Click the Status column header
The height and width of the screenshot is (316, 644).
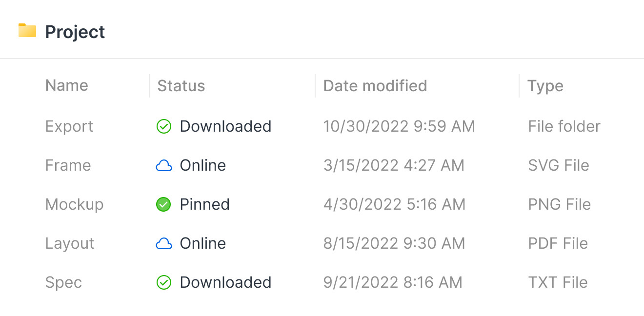pyautogui.click(x=181, y=85)
